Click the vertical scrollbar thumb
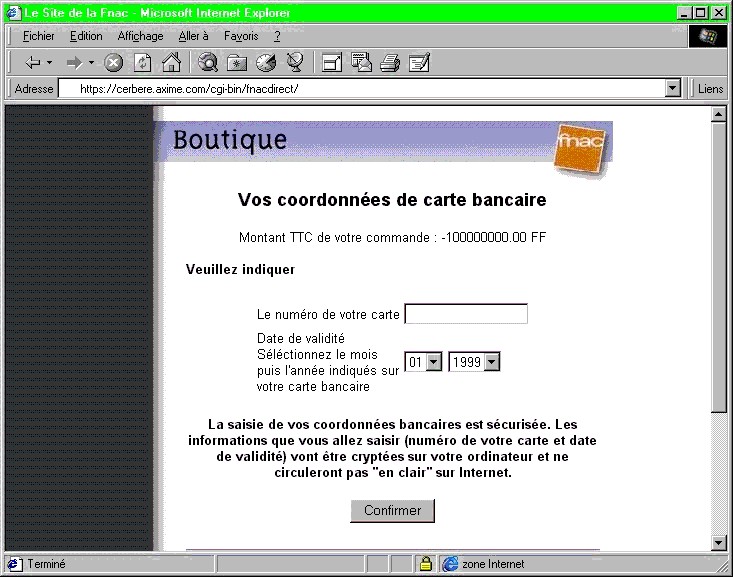 [x=719, y=267]
